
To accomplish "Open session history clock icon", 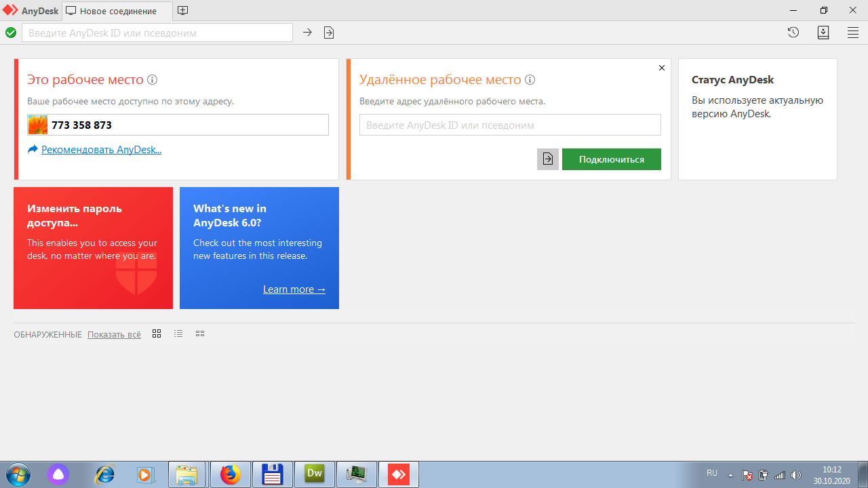I will coord(793,32).
